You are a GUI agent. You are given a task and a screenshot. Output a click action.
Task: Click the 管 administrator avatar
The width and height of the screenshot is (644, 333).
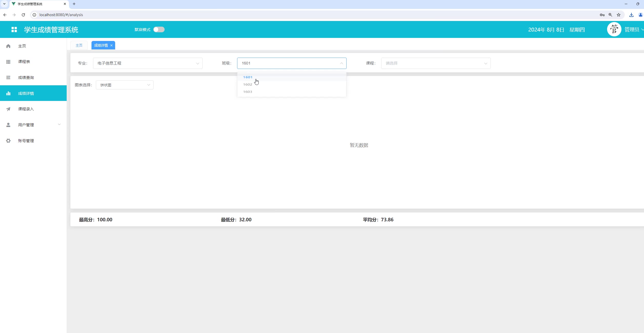click(x=614, y=29)
